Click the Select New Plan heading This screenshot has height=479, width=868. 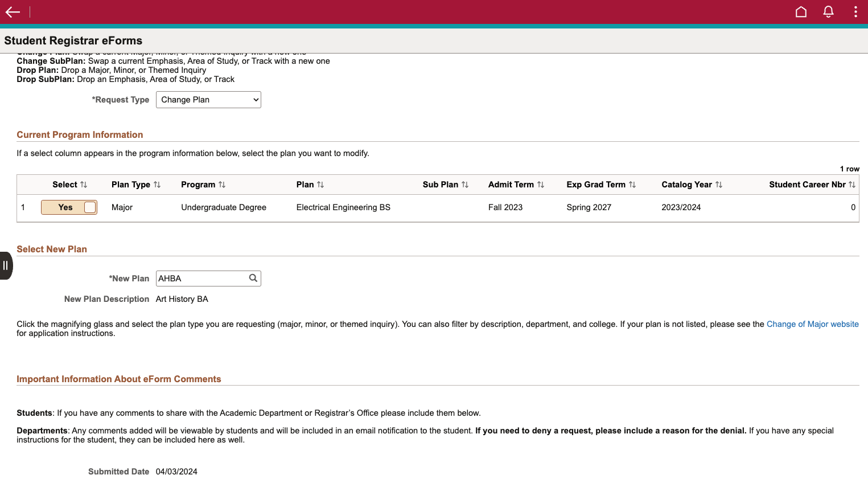pos(52,249)
